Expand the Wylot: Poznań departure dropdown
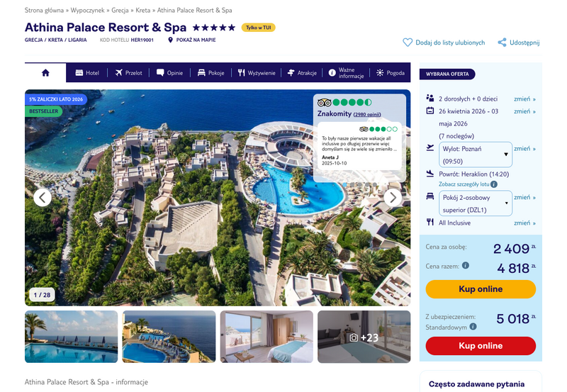Screen dimensions: 567x392 point(475,155)
